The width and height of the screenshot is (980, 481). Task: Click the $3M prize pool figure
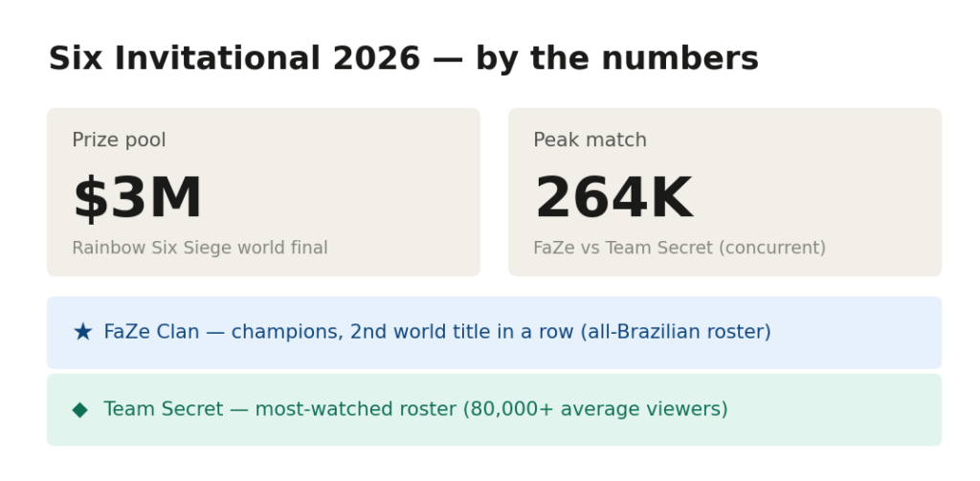[x=138, y=198]
